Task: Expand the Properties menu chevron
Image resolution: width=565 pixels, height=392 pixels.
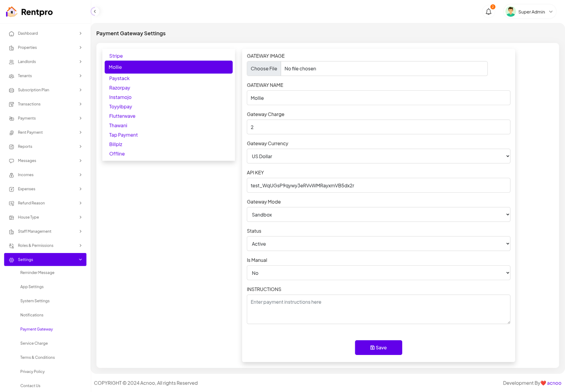Action: (81, 48)
